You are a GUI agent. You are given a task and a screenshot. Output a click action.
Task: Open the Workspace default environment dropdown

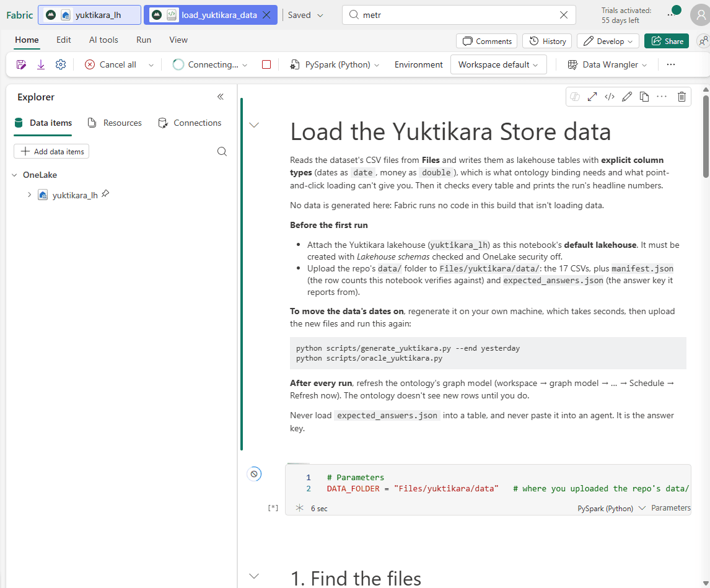coord(498,65)
